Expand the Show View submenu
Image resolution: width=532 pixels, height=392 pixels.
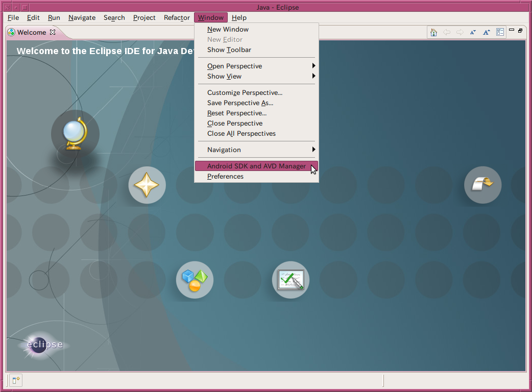pyautogui.click(x=256, y=76)
